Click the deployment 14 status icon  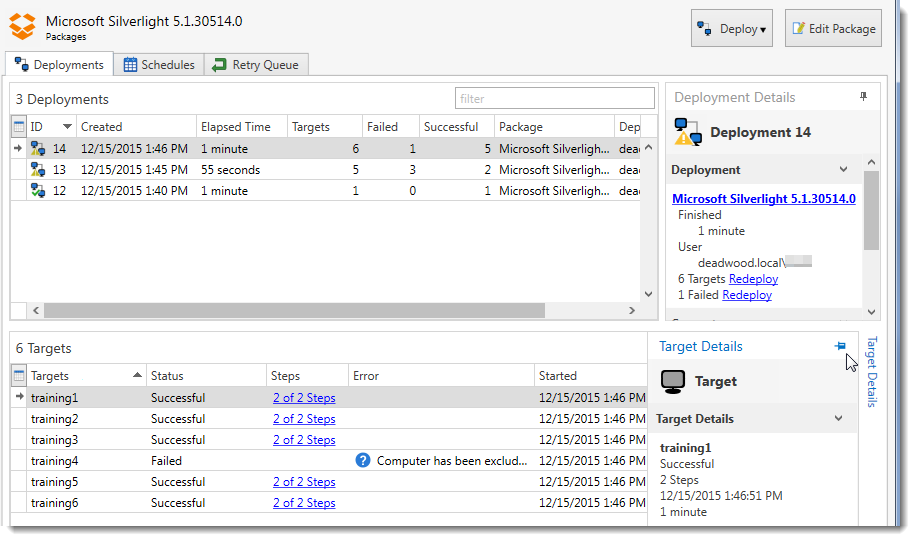(38, 149)
